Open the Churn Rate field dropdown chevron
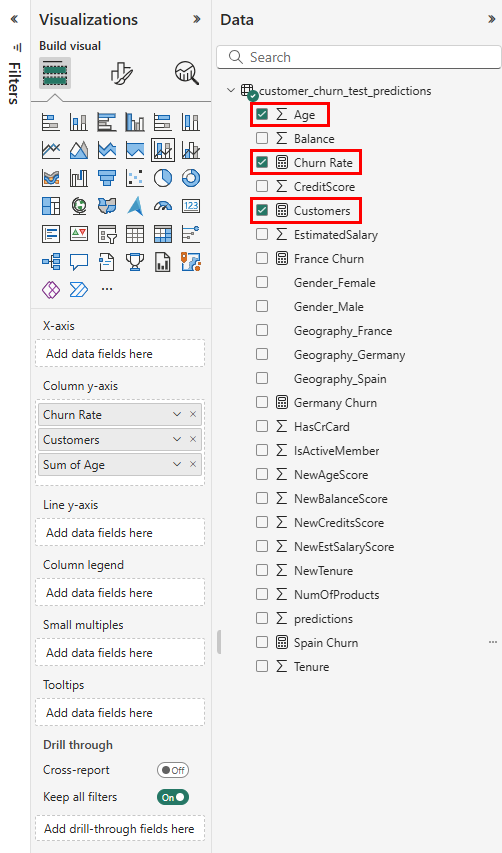502x853 pixels. [177, 415]
